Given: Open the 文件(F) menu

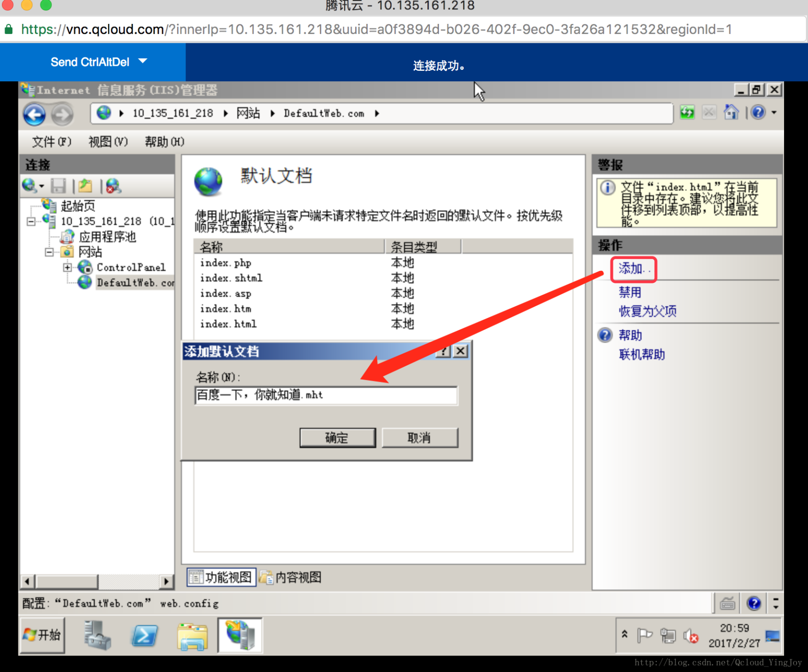Looking at the screenshot, I should [x=52, y=142].
